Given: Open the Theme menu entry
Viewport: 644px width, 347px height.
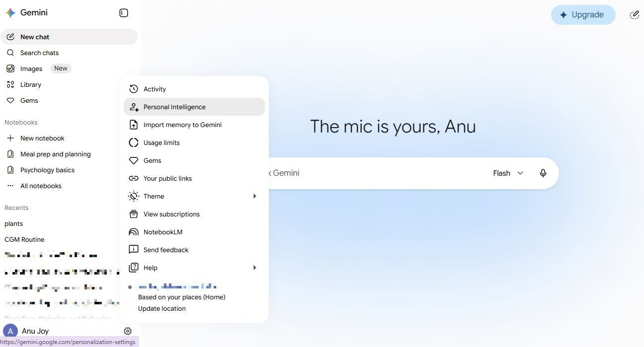Looking at the screenshot, I should [x=194, y=196].
